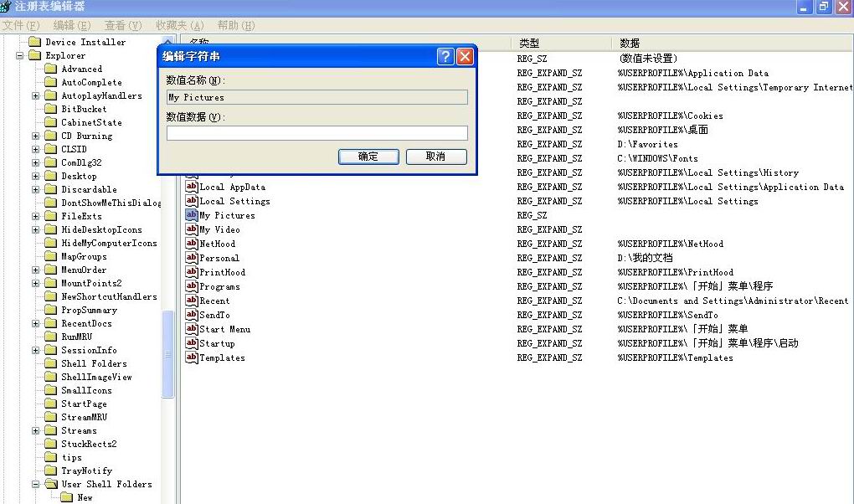Click the 类型 column header
The height and width of the screenshot is (504, 854).
[529, 43]
